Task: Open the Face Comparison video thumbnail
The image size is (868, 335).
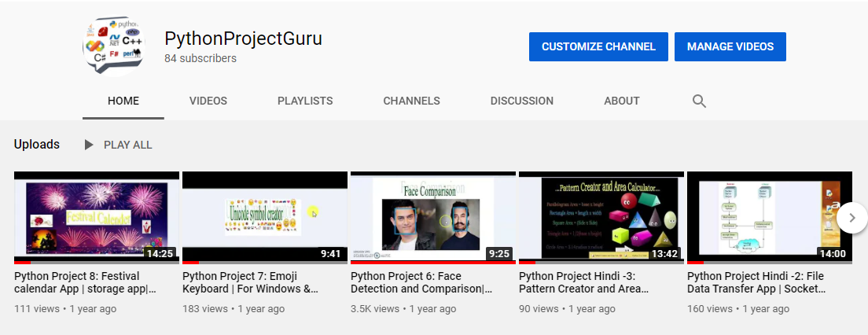Action: pos(433,218)
